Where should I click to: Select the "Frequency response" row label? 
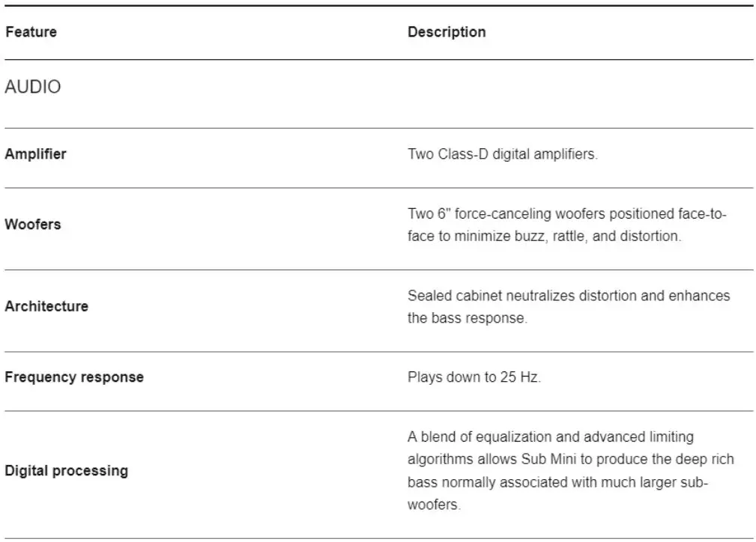74,377
